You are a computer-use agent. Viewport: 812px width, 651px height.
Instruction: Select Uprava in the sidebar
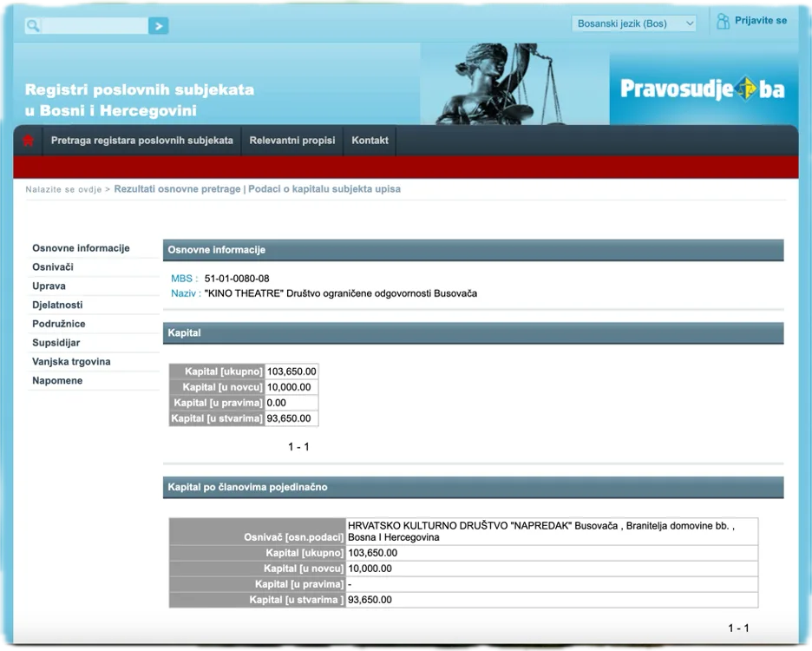coord(49,286)
